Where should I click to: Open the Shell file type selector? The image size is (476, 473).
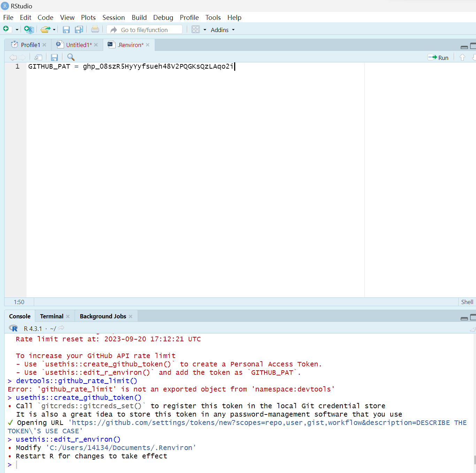[467, 302]
